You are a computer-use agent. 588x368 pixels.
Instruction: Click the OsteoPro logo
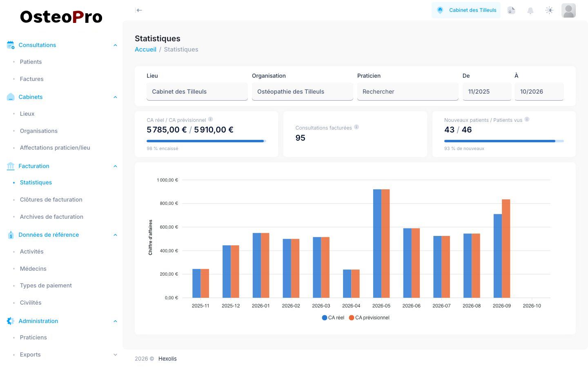click(x=61, y=17)
